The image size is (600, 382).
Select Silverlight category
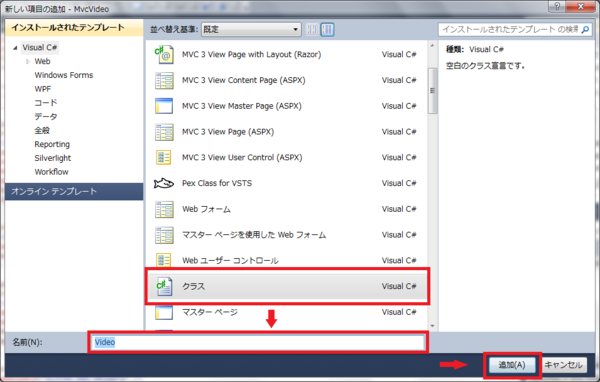pyautogui.click(x=52, y=158)
